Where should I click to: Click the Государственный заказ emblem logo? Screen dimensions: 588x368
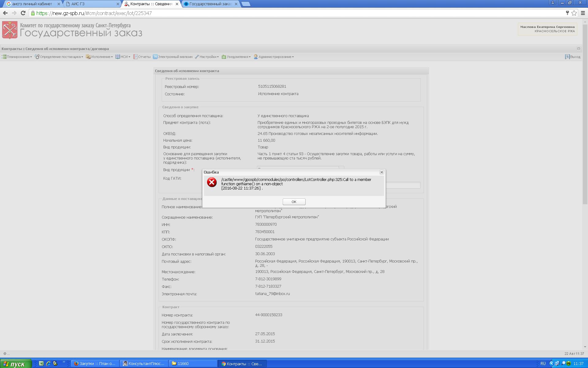(10, 30)
